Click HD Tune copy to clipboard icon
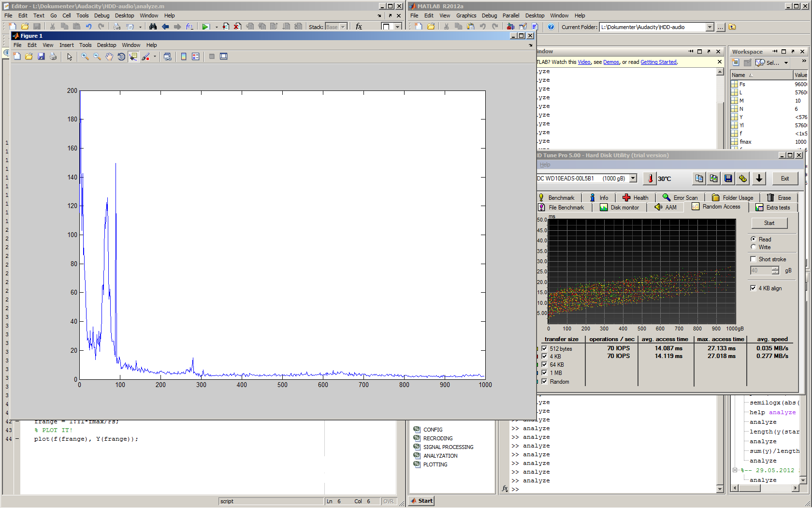Viewport: 812px width, 508px height. [x=699, y=179]
